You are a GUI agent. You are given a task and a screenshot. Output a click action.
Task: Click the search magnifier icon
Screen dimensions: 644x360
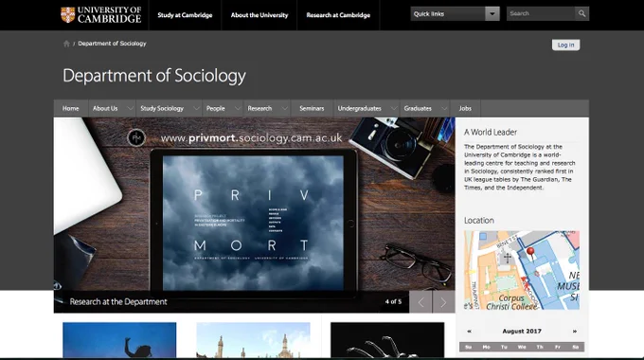click(x=582, y=13)
